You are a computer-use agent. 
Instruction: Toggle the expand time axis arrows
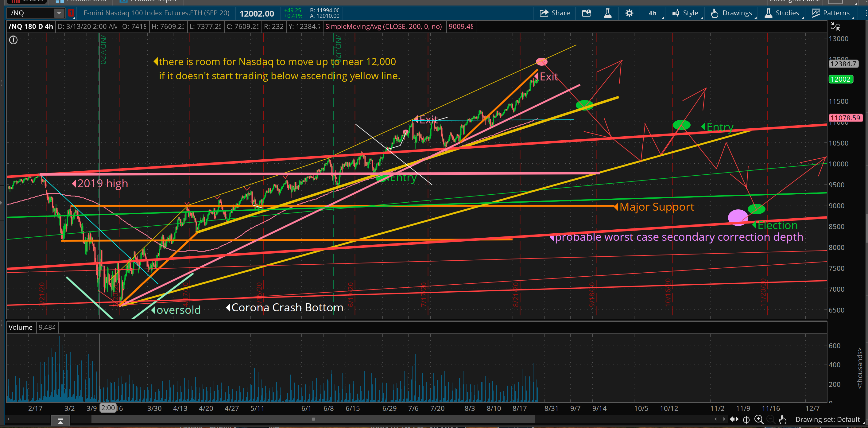734,419
